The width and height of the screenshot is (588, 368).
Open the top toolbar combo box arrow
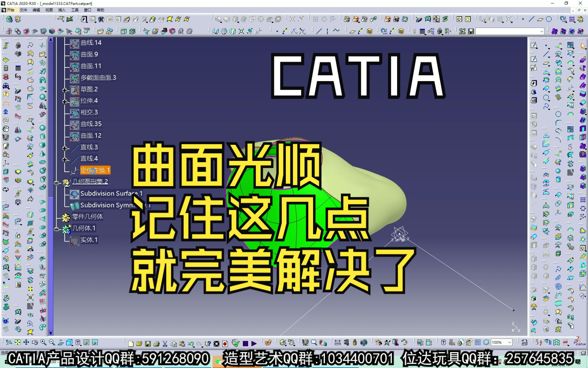(541, 31)
